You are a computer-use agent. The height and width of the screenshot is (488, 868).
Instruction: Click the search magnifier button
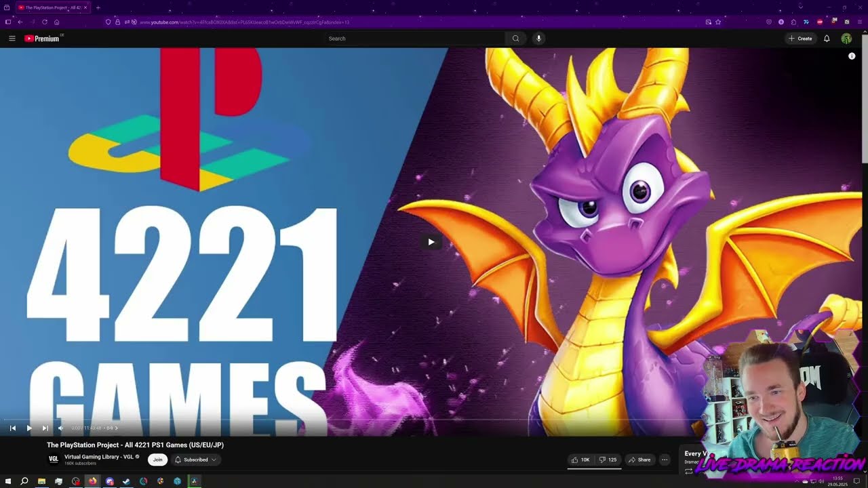[515, 39]
